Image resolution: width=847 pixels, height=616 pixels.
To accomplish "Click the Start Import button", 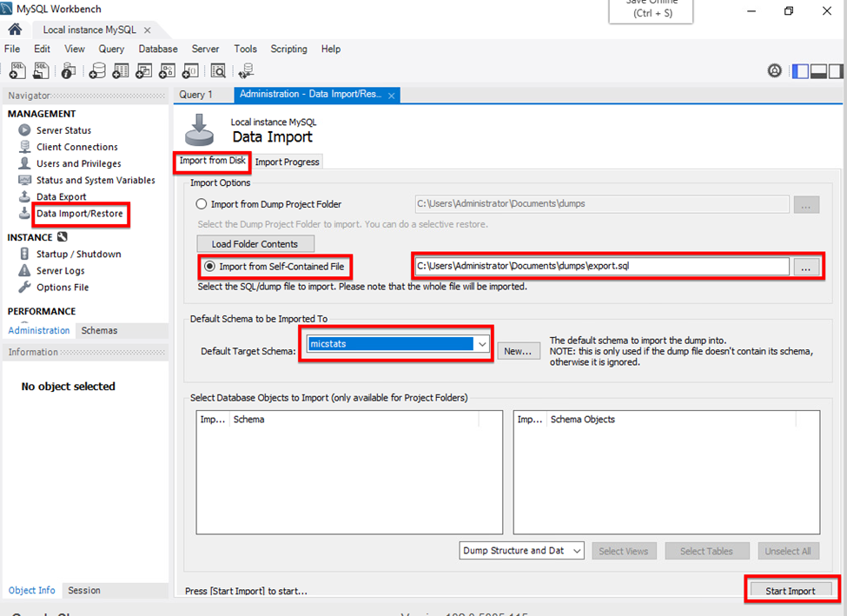I will pyautogui.click(x=791, y=591).
